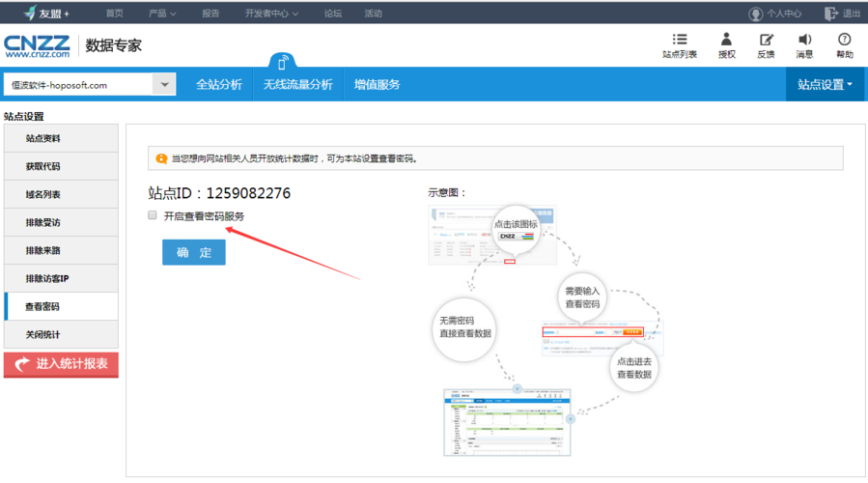Click the 需要输入查看密码 bubble

point(582,298)
